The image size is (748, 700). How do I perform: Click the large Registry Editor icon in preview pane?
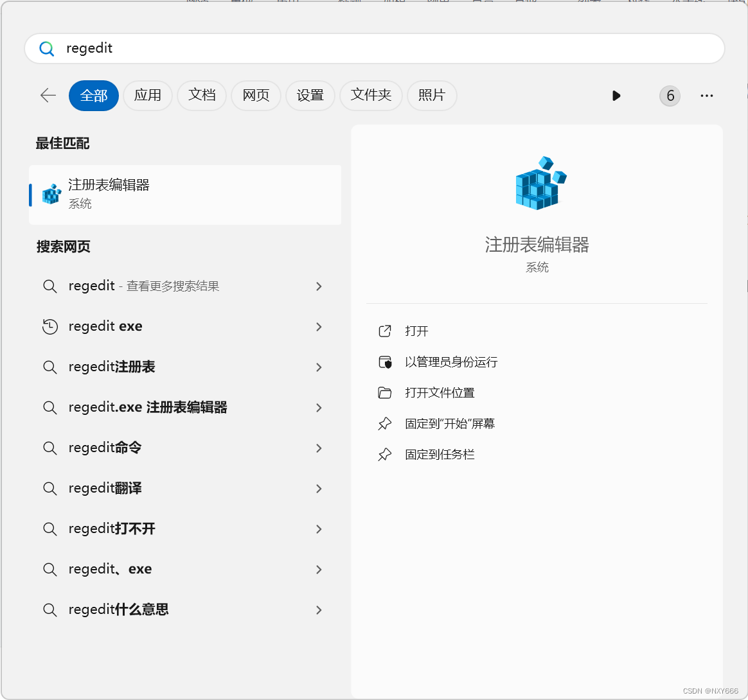click(540, 182)
